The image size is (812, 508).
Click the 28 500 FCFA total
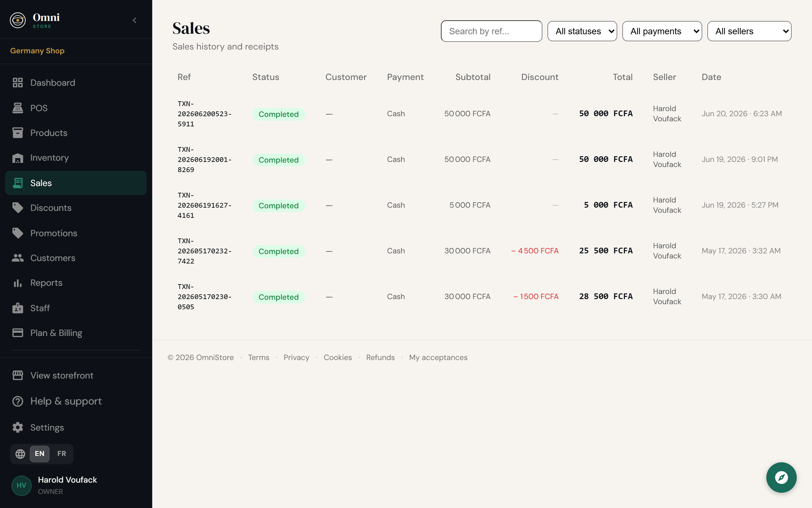point(606,296)
